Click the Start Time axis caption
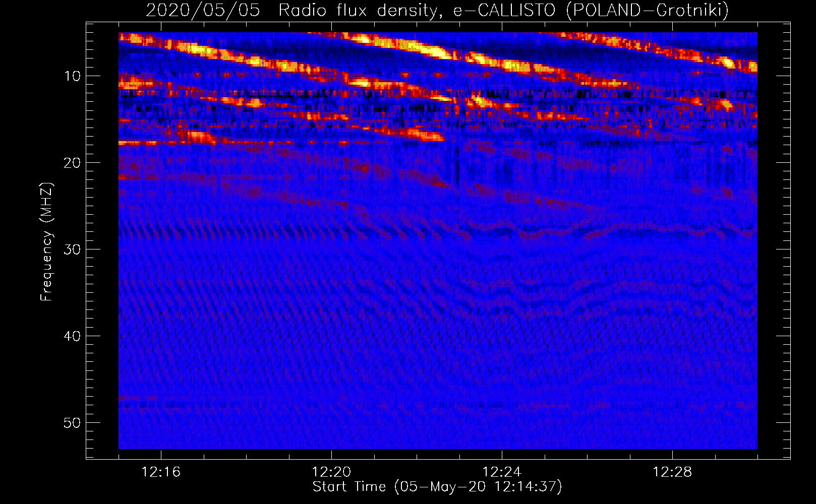 (x=437, y=487)
